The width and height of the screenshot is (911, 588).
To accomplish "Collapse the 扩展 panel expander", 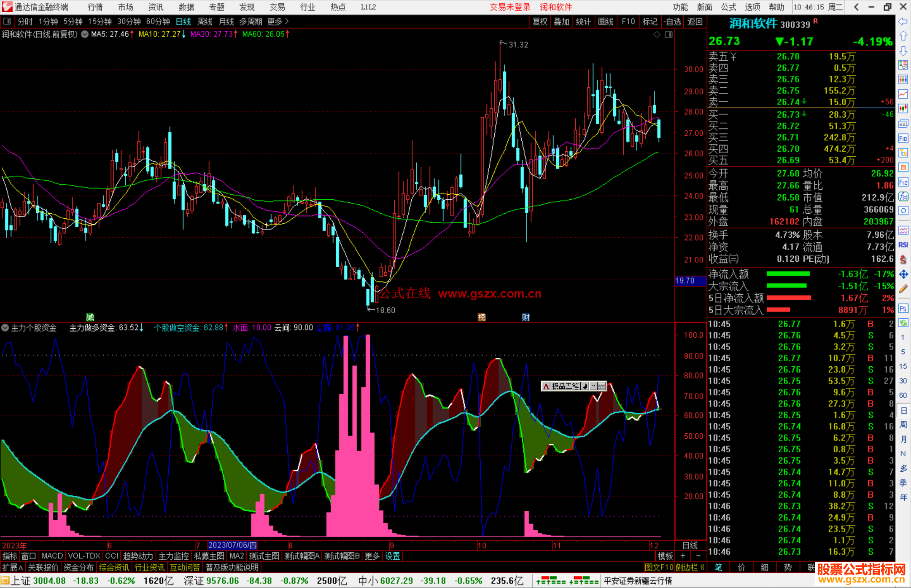I will (13, 567).
